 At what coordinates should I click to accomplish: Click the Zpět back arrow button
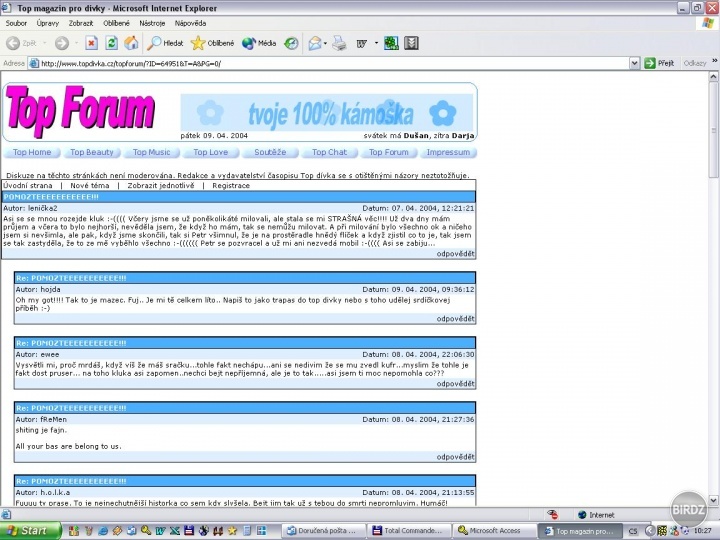coord(21,43)
